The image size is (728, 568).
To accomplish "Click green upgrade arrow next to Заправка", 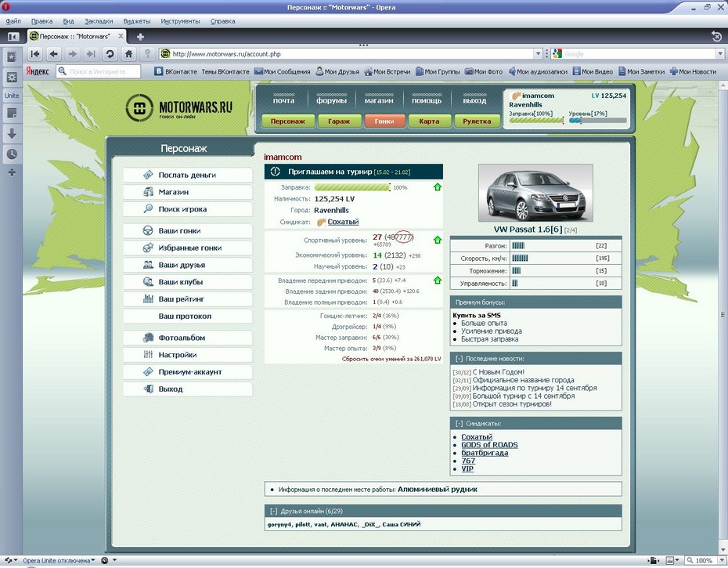I will [437, 187].
